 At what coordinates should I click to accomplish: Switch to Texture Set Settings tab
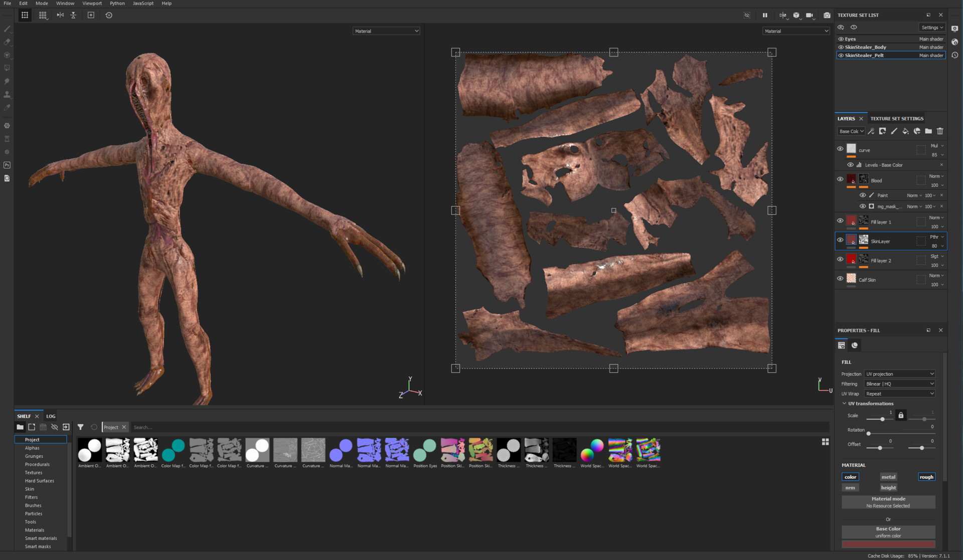(897, 119)
